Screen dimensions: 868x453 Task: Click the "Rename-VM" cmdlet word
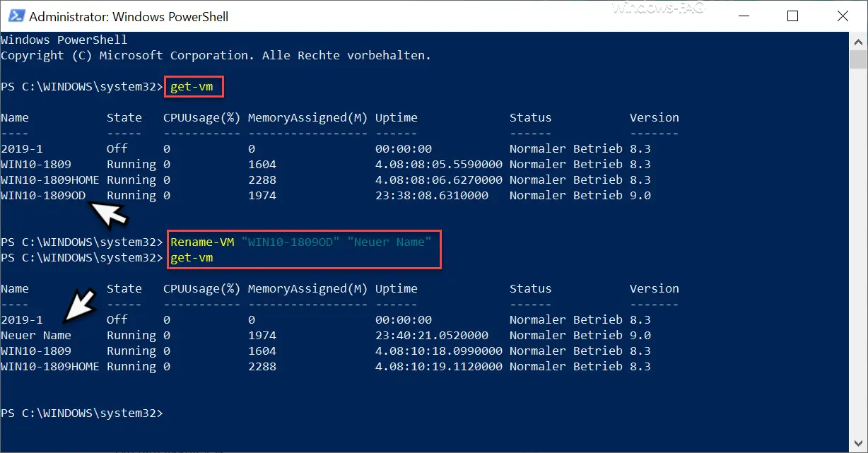(x=202, y=242)
